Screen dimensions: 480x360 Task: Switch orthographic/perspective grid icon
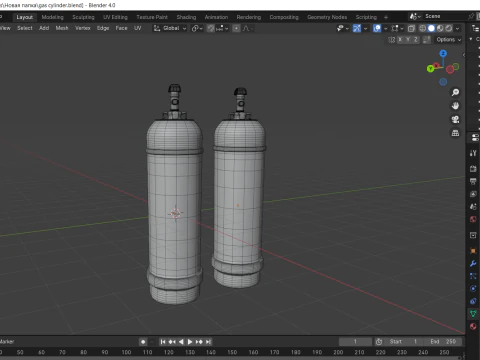(x=455, y=133)
